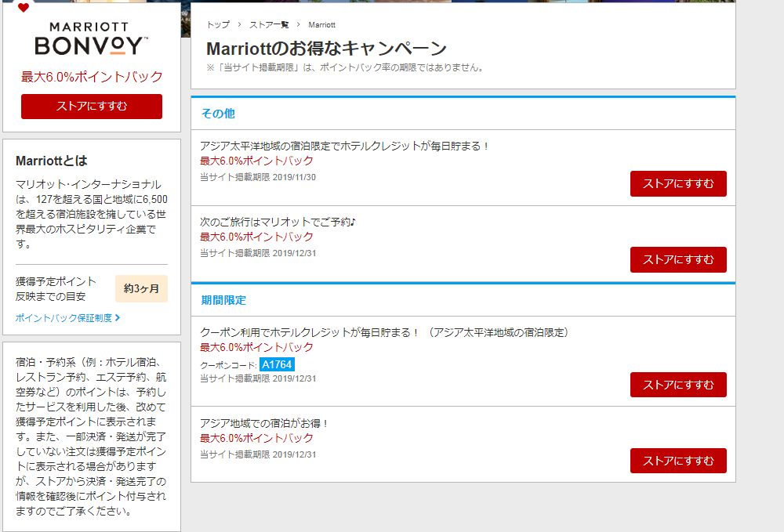Open ポイントバック保証制度 link
The width and height of the screenshot is (784, 532).
tap(64, 317)
